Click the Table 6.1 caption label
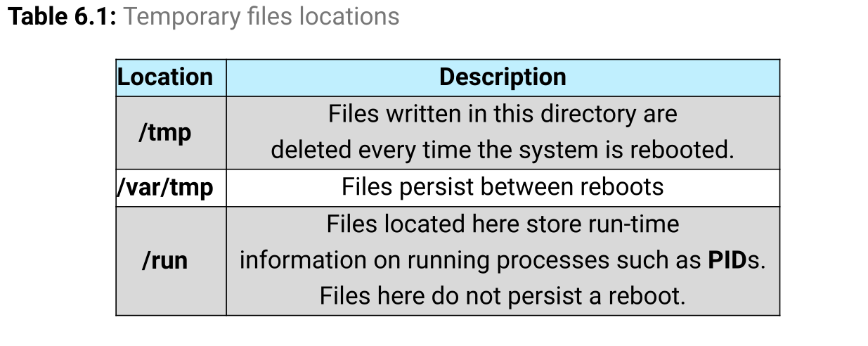Viewport: 868px width, 346px height. coord(62,16)
